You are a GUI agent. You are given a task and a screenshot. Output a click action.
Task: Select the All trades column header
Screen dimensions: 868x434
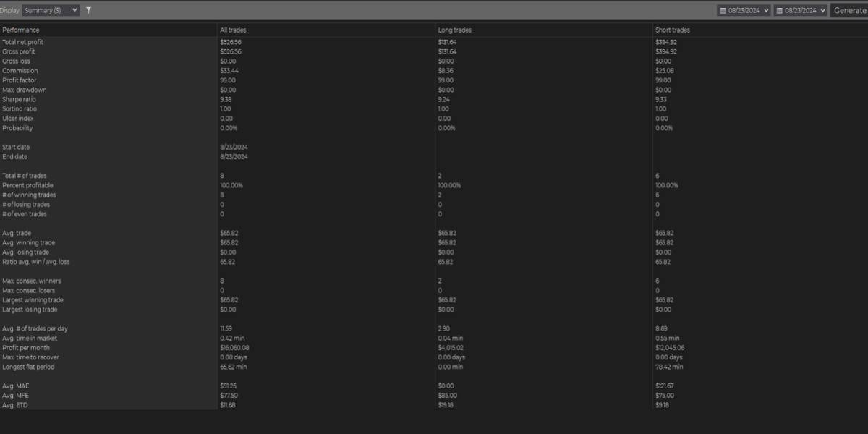(x=233, y=30)
